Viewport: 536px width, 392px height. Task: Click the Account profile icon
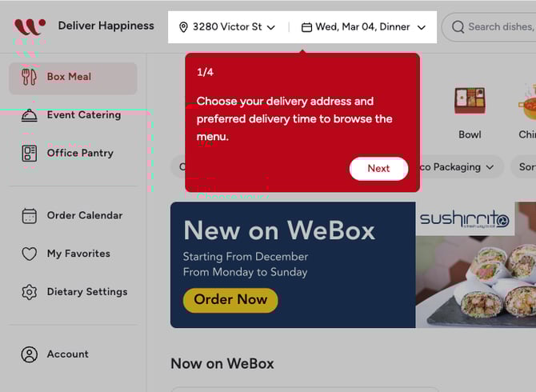(30, 354)
